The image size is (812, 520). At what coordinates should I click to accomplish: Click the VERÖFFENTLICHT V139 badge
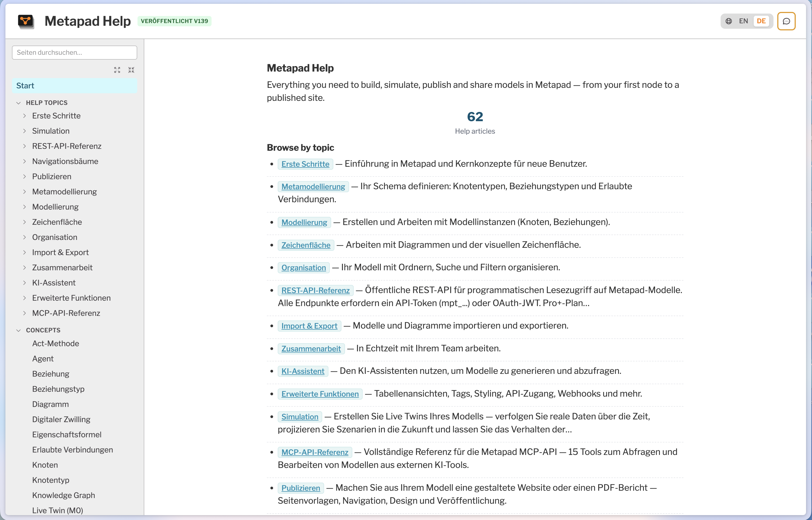click(x=174, y=21)
